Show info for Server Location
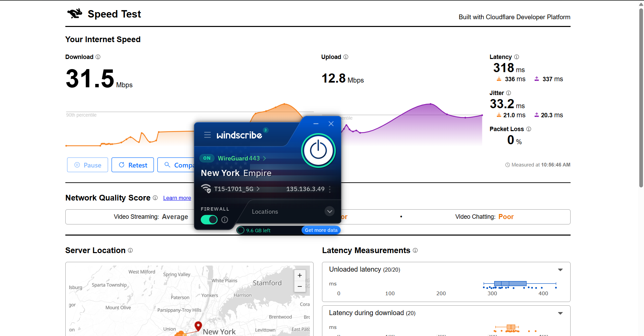Image resolution: width=644 pixels, height=336 pixels. click(130, 250)
